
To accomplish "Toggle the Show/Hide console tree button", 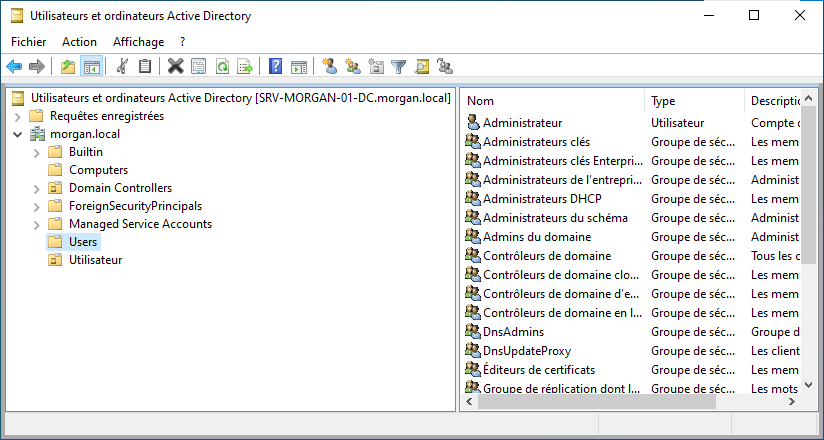I will pos(91,67).
